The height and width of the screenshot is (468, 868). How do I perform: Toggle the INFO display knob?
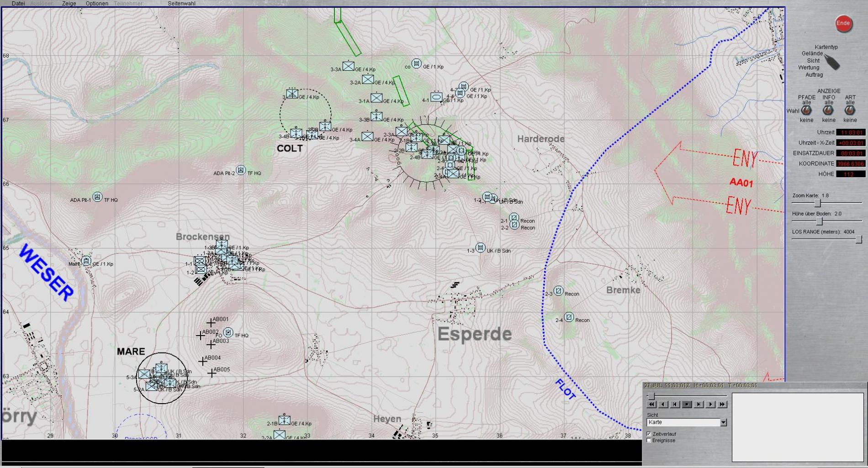828,110
